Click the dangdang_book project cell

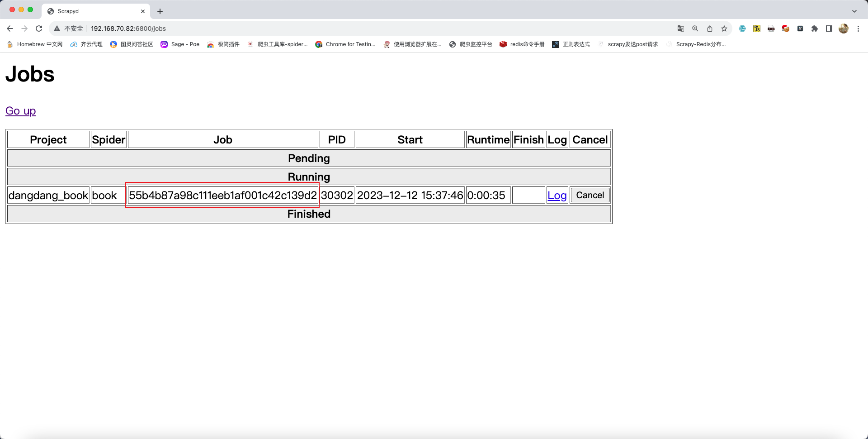click(x=48, y=196)
